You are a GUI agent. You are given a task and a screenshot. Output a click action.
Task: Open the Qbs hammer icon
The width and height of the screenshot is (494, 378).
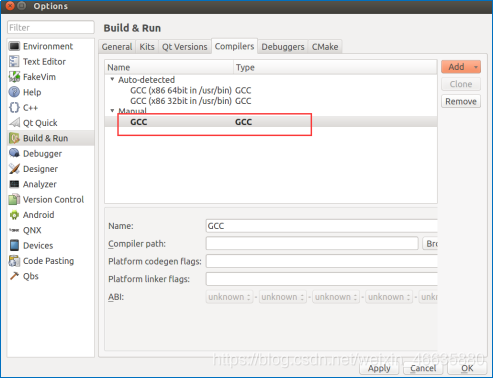[14, 276]
